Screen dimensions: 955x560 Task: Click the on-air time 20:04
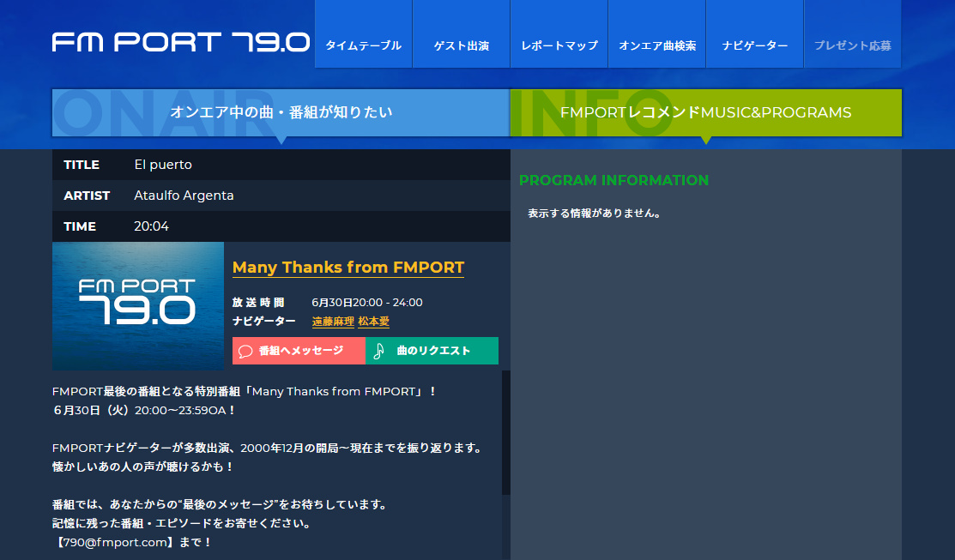[152, 226]
